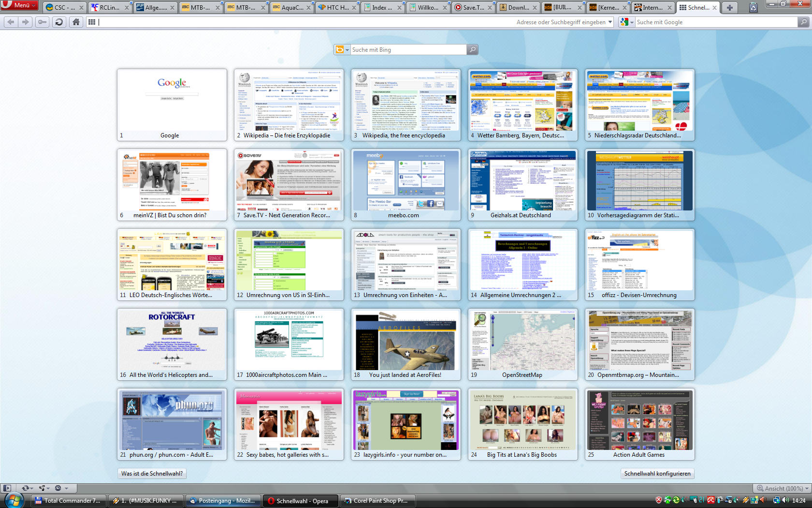Go to the Home page icon
This screenshot has height=508, width=812.
point(76,22)
